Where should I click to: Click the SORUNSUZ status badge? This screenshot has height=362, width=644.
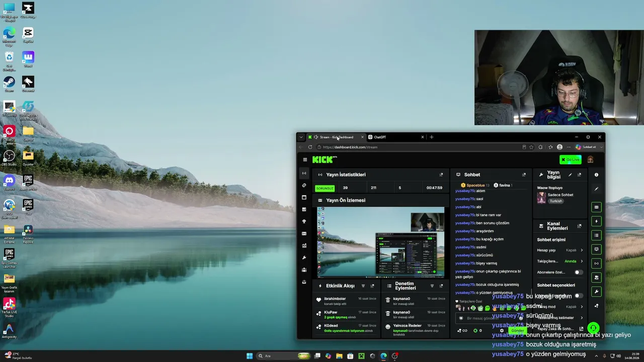pos(325,189)
